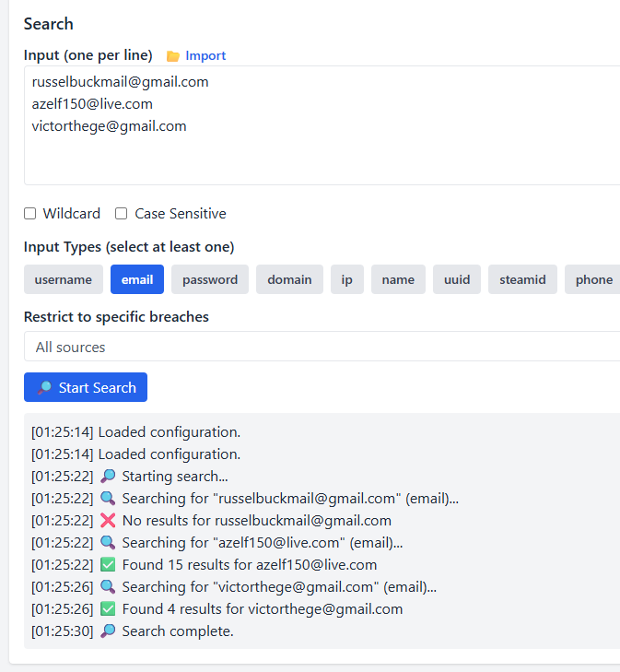Click the red X beside No results
The width and height of the screenshot is (620, 672).
[x=108, y=521]
